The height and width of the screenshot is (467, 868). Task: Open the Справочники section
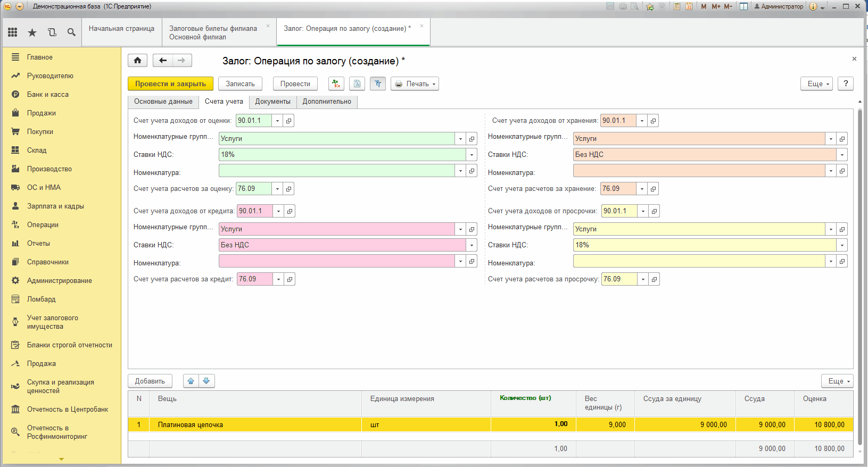48,262
